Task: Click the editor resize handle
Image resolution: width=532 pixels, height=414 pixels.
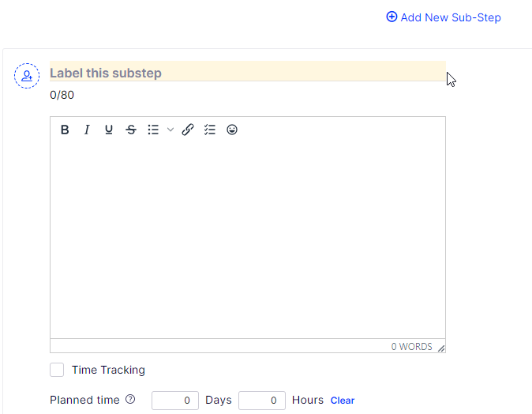Action: tap(441, 348)
